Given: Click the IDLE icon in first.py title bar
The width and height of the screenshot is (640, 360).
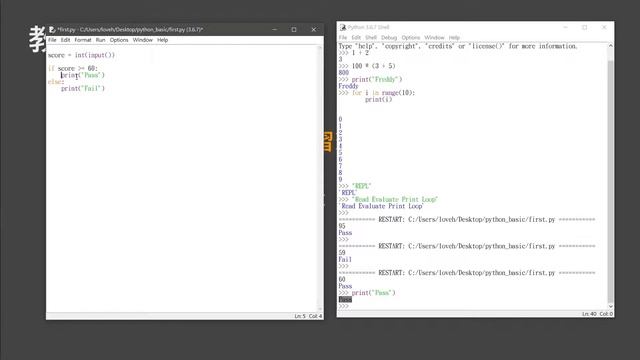Looking at the screenshot, I should 52,29.
